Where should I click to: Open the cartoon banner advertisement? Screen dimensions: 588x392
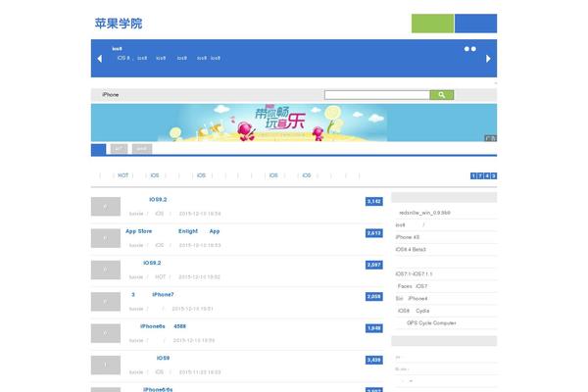pos(294,122)
